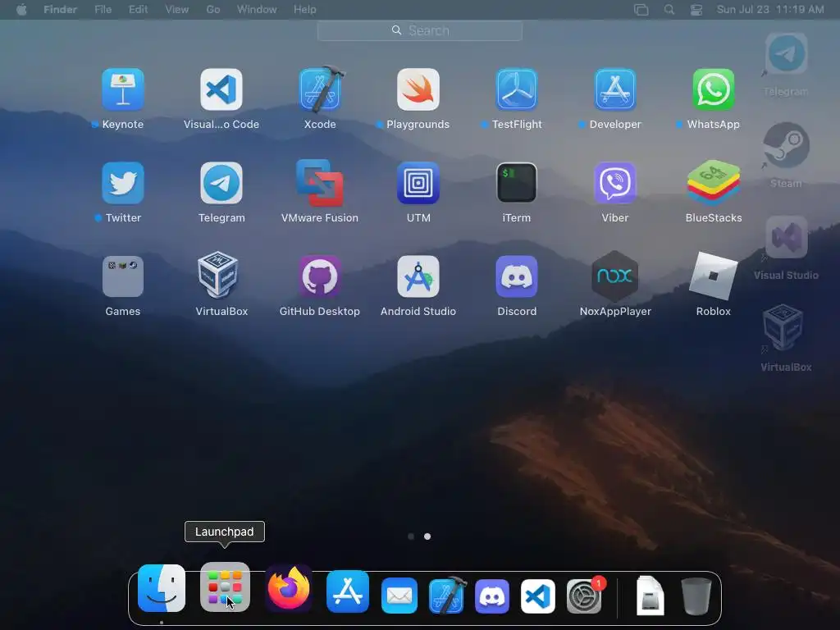Open iTerm terminal app

[x=517, y=183]
